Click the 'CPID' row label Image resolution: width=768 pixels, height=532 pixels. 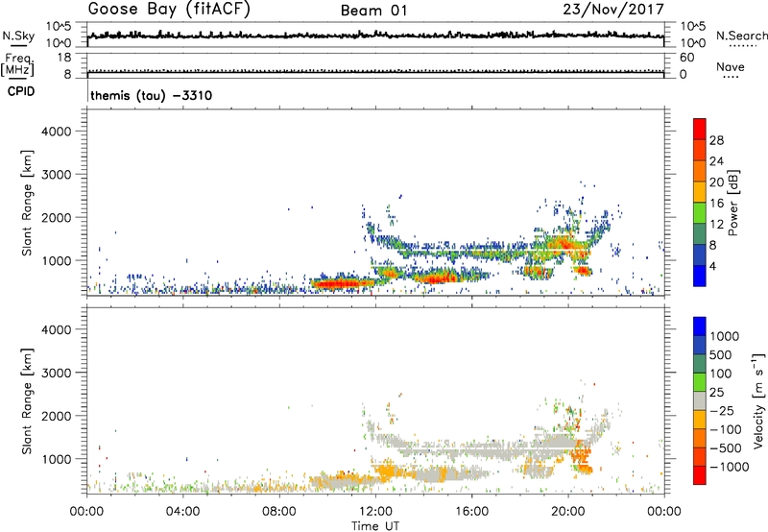[x=21, y=91]
